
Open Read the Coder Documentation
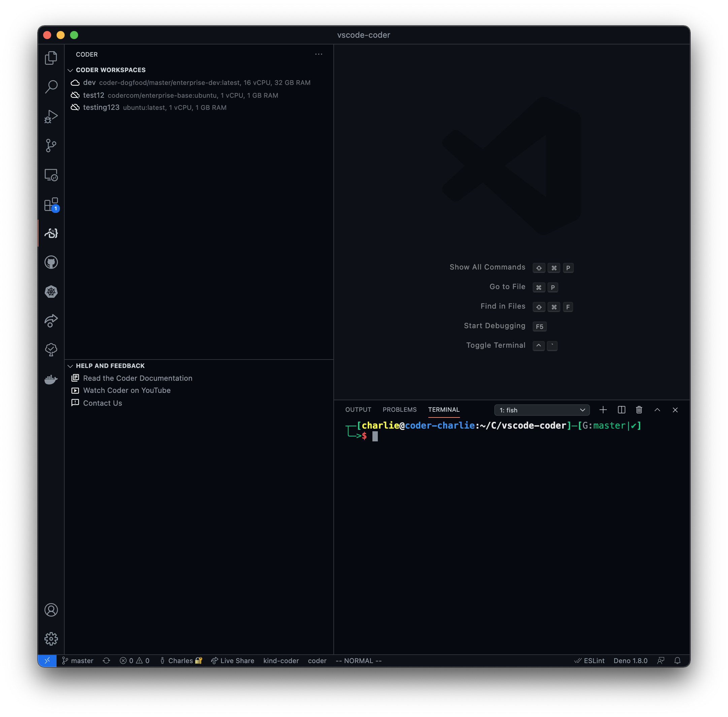[x=199, y=378]
